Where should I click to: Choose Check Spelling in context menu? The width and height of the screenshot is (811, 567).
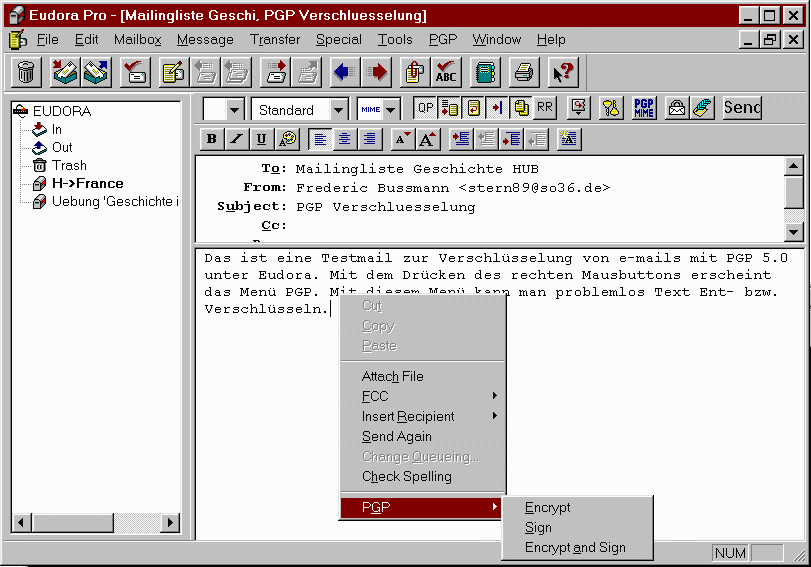tap(407, 476)
